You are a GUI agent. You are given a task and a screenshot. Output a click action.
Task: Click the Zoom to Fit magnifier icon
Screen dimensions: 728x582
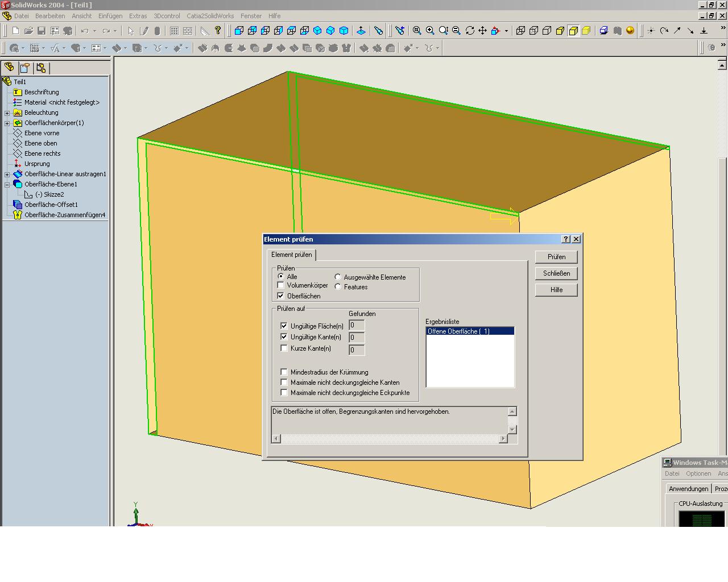click(417, 31)
